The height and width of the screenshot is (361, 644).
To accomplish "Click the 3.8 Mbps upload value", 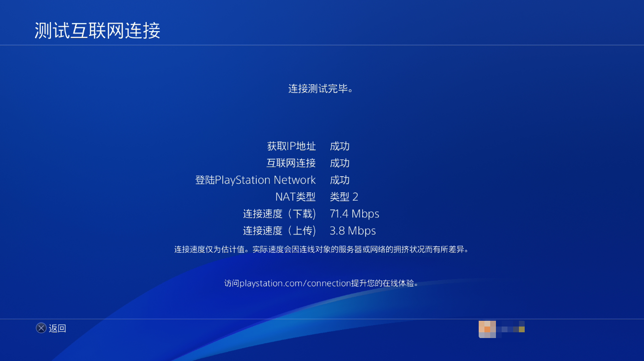I will click(x=353, y=231).
